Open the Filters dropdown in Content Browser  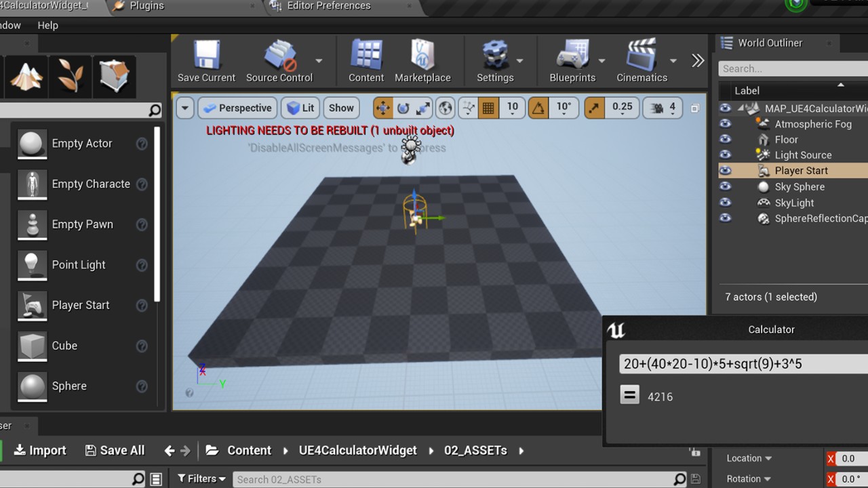click(x=201, y=479)
